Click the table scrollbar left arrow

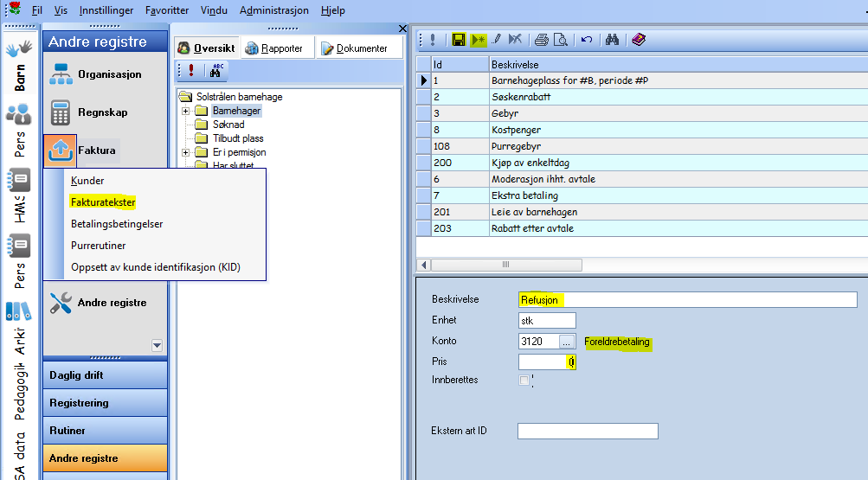(423, 265)
